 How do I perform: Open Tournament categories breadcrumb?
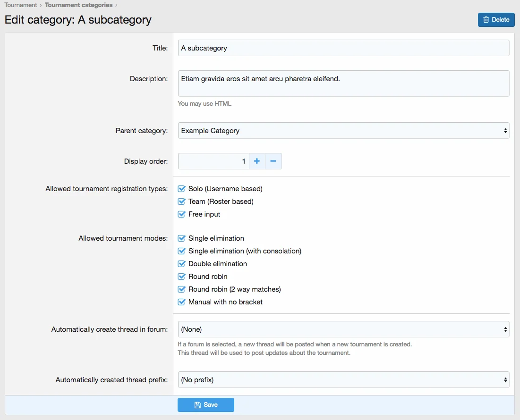tap(78, 5)
